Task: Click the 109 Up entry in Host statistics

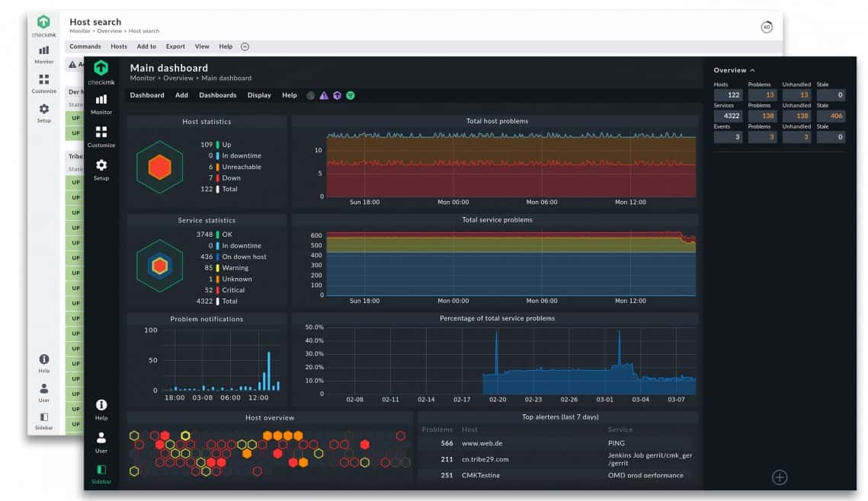Action: click(216, 145)
